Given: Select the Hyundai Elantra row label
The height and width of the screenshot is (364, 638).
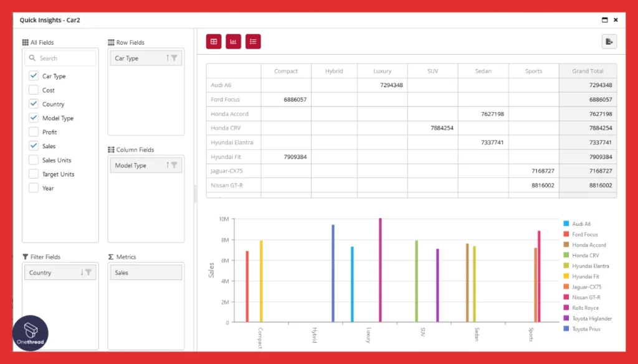Looking at the screenshot, I should tap(232, 142).
